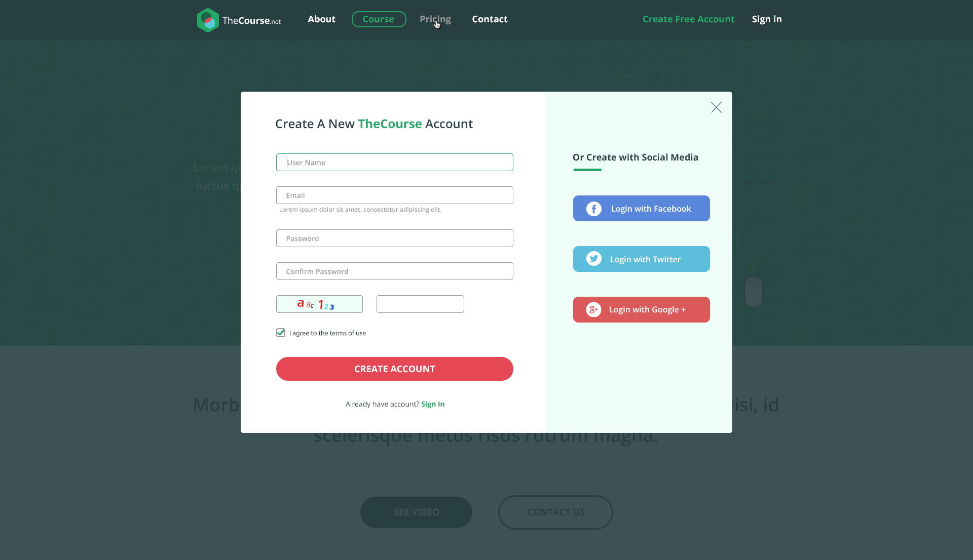Image resolution: width=973 pixels, height=560 pixels.
Task: Select the Course navigation tab
Action: click(x=379, y=19)
